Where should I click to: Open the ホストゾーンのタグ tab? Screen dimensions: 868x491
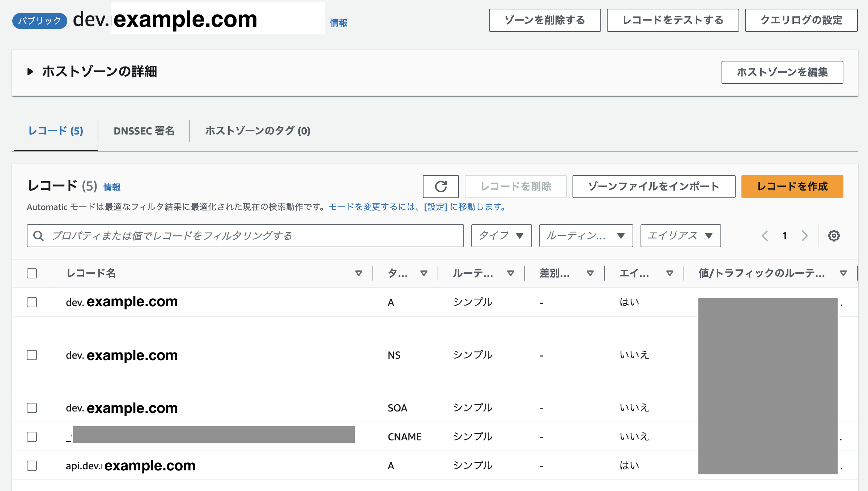coord(257,131)
